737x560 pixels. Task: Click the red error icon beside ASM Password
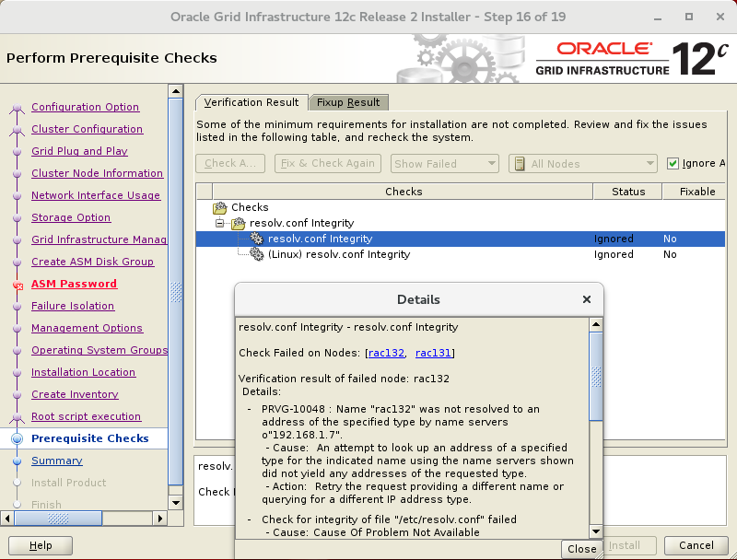(x=18, y=285)
